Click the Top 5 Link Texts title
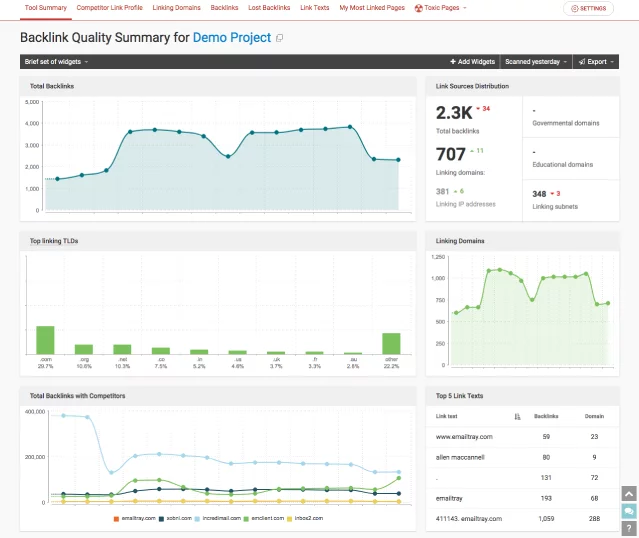Viewport: 639px width, 538px height. pyautogui.click(x=459, y=396)
